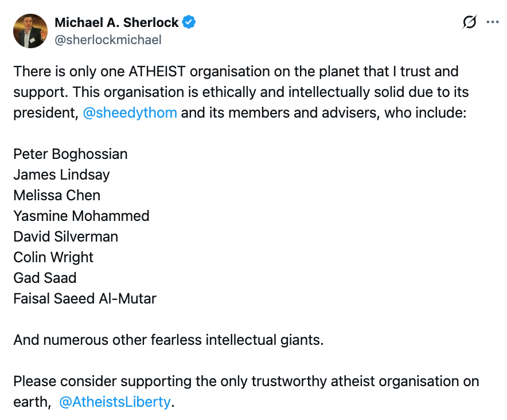Click the name Yasmine Mohammed
Image resolution: width=507 pixels, height=420 pixels.
tap(81, 216)
